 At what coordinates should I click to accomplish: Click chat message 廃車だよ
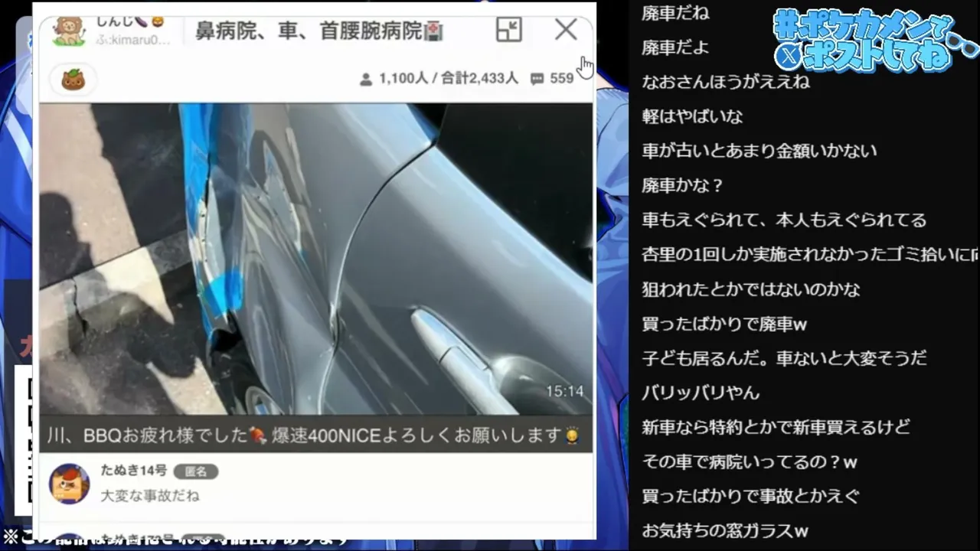click(x=675, y=47)
